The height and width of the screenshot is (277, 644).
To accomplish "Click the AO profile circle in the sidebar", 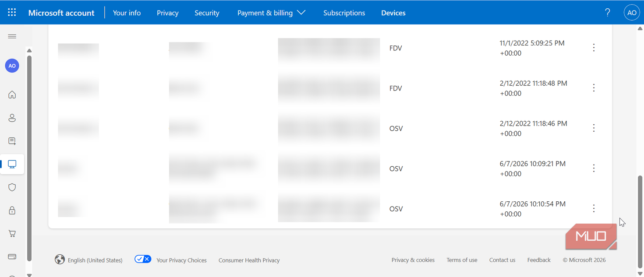I will (12, 66).
